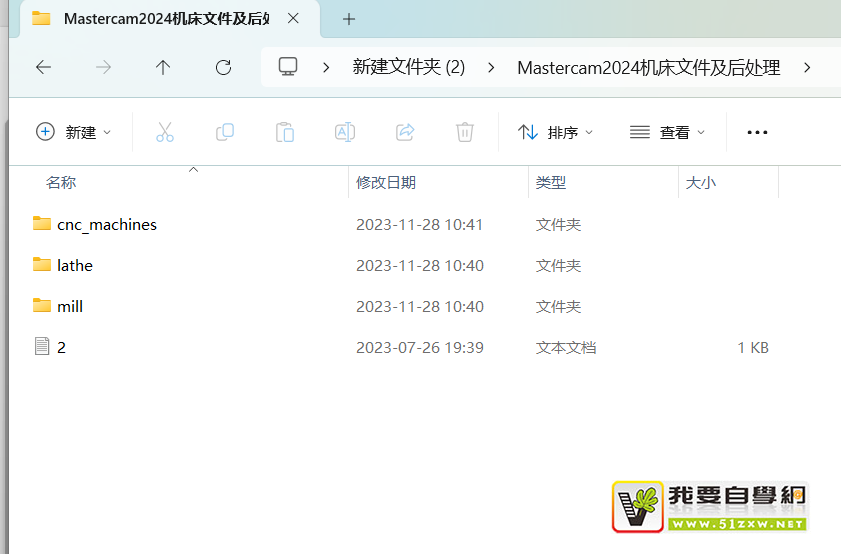Open the three-dot more options menu
Screen dimensions: 841x554
(757, 132)
